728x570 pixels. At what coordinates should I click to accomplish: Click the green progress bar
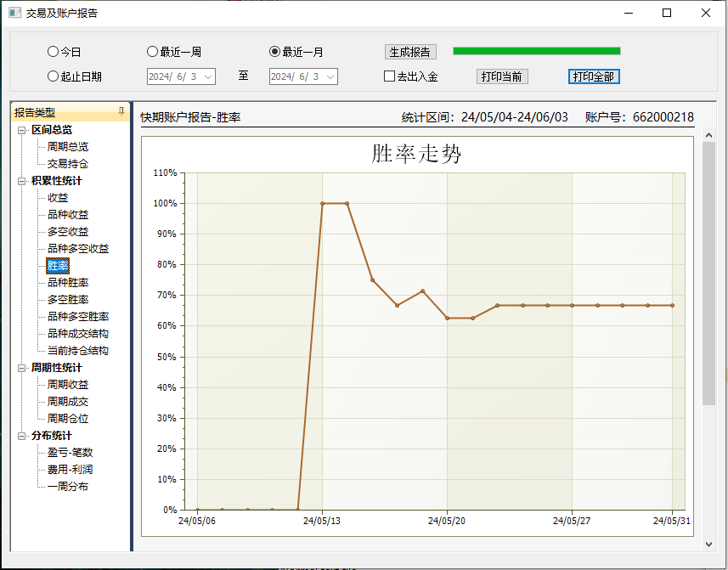tap(536, 51)
